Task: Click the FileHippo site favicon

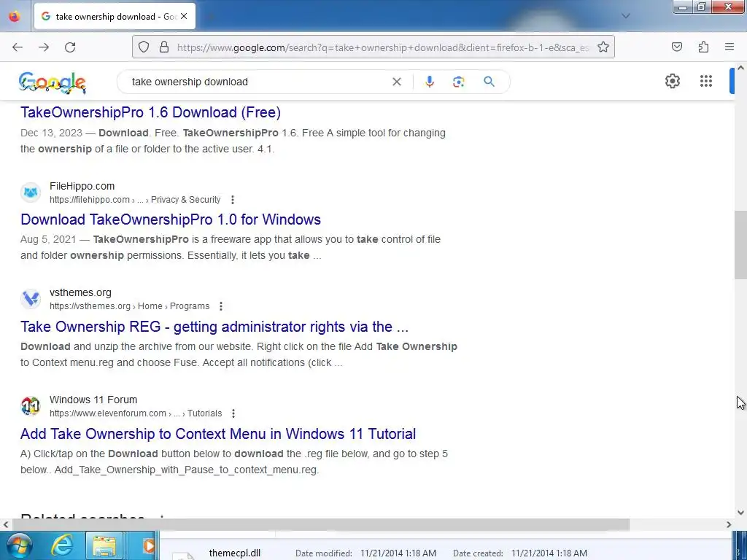Action: pos(31,192)
